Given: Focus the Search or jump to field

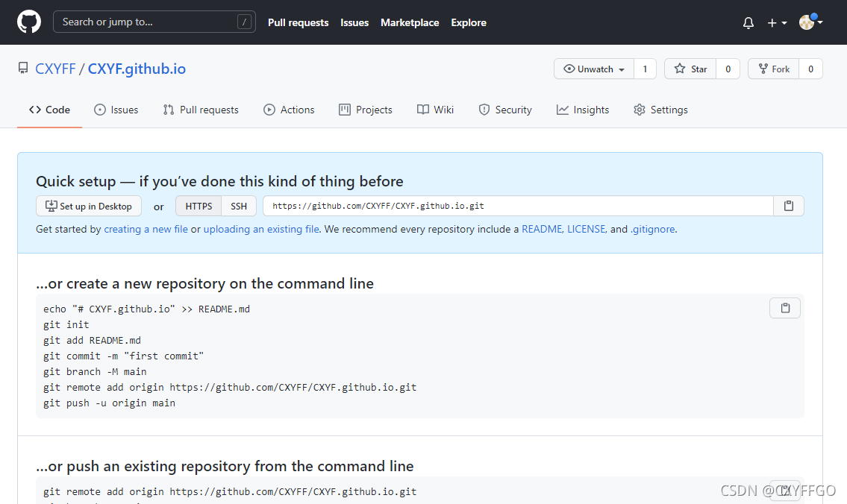Looking at the screenshot, I should (x=154, y=22).
